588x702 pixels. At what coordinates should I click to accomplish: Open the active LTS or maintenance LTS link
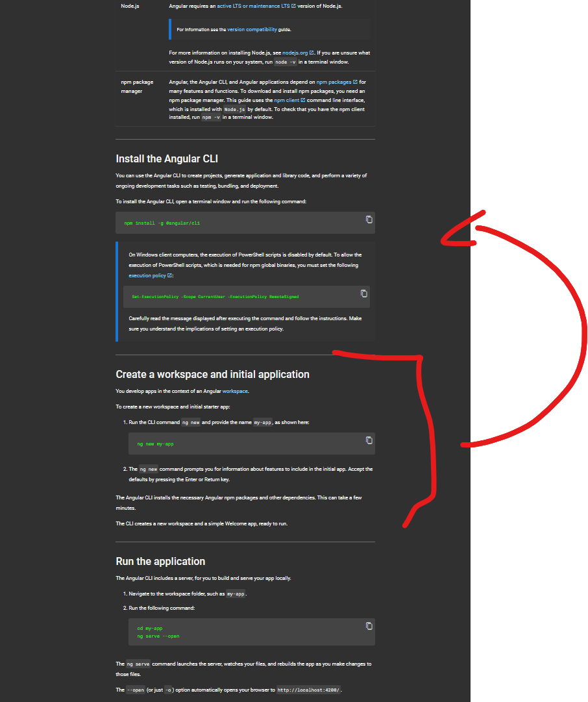(x=256, y=6)
